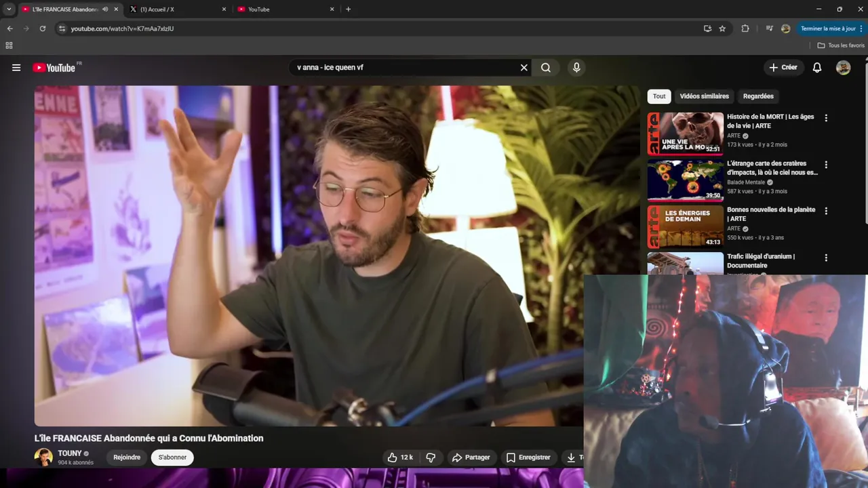Close the YouTube browser tab
868x488 pixels.
(x=332, y=9)
